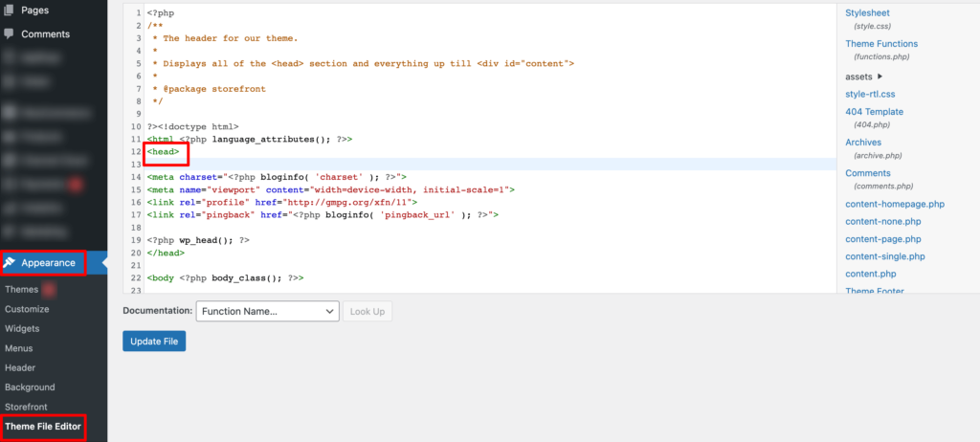
Task: Click the <!doctype html> line
Action: [x=193, y=126]
